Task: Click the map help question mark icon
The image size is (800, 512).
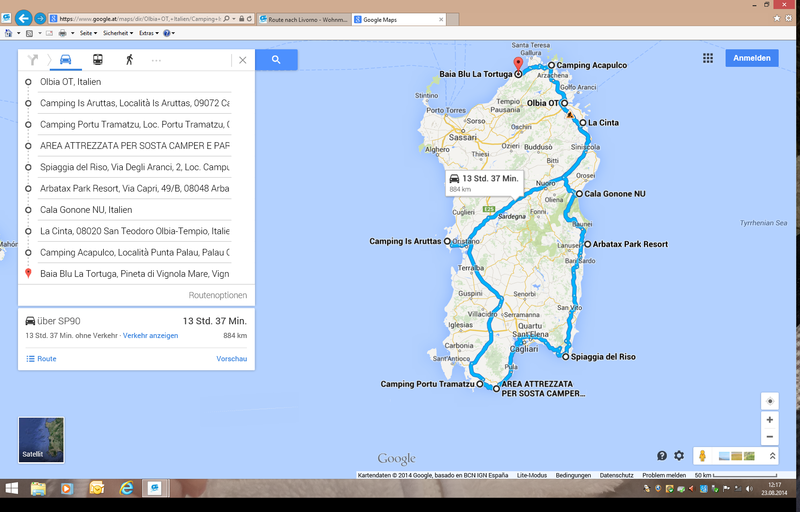Action: point(661,456)
